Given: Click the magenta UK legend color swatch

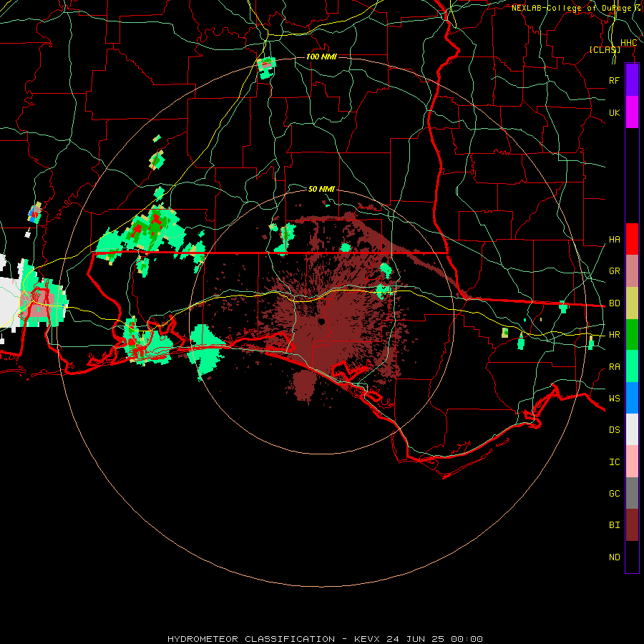Looking at the screenshot, I should point(632,112).
